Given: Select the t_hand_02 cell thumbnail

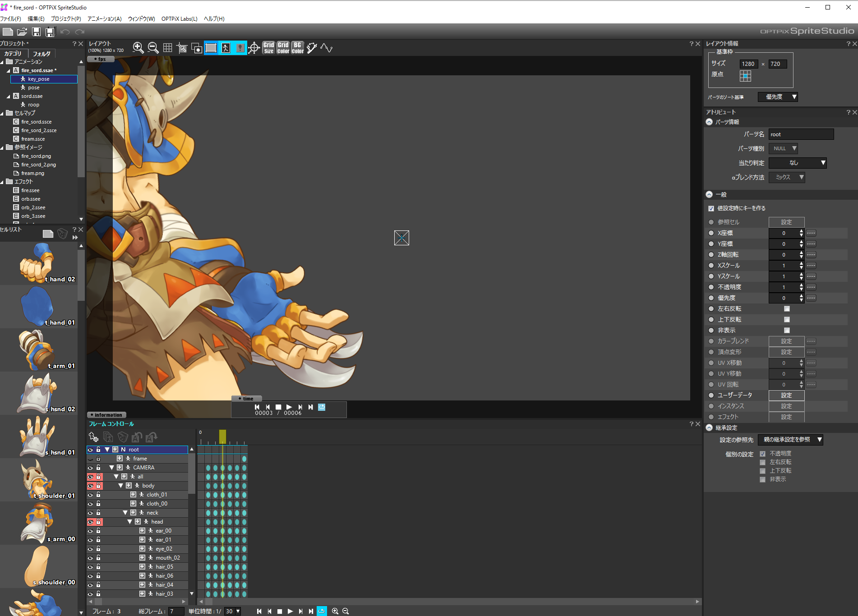Looking at the screenshot, I should coord(39,263).
